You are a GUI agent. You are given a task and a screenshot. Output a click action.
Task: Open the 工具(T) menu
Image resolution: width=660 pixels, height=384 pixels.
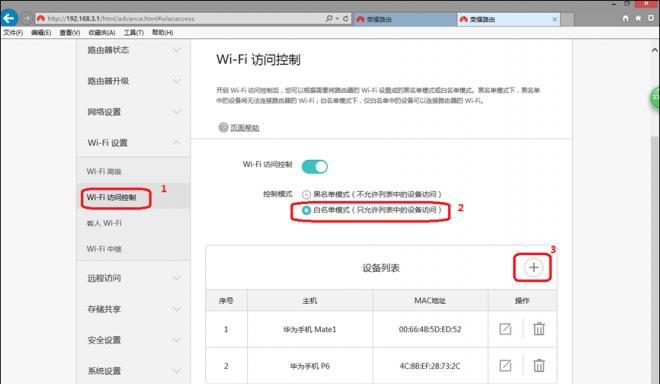133,32
